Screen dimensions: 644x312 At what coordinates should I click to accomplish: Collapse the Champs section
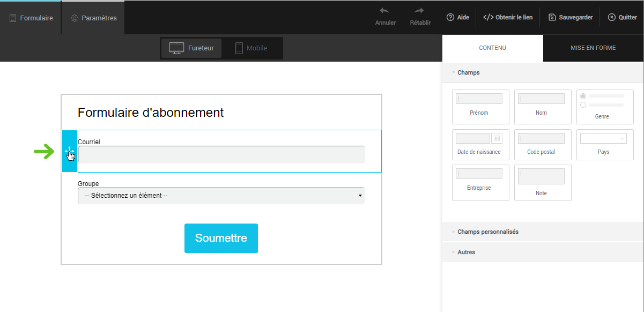tap(468, 72)
